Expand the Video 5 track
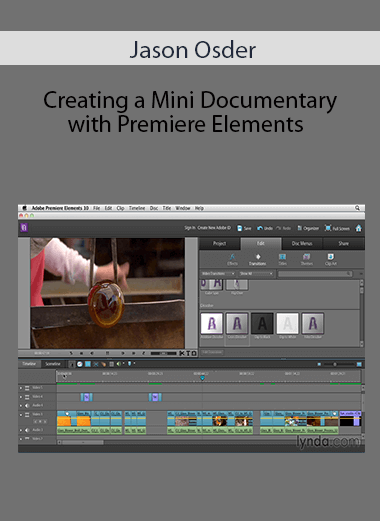Screen dimensions: 380x521 point(21,388)
